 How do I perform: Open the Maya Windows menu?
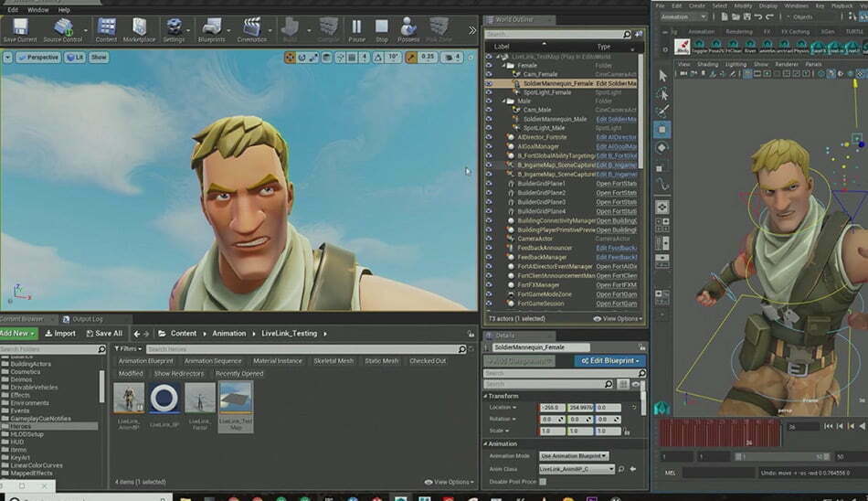pos(796,6)
